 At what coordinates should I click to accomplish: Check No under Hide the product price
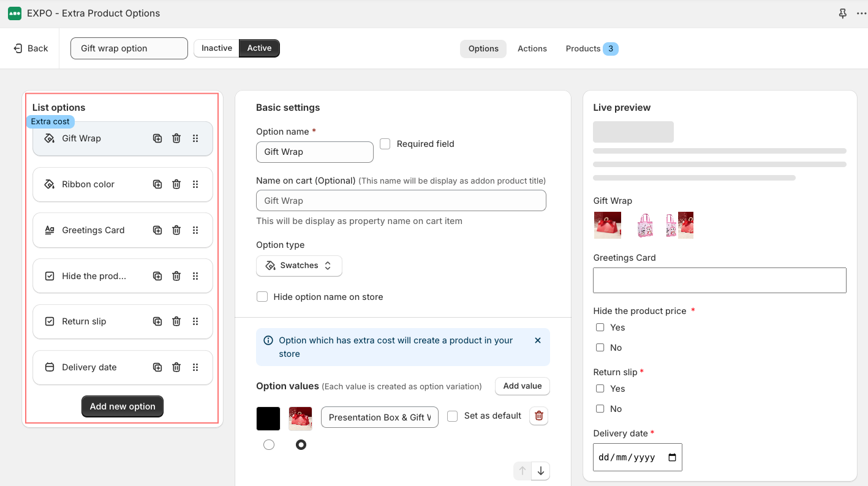pyautogui.click(x=600, y=348)
